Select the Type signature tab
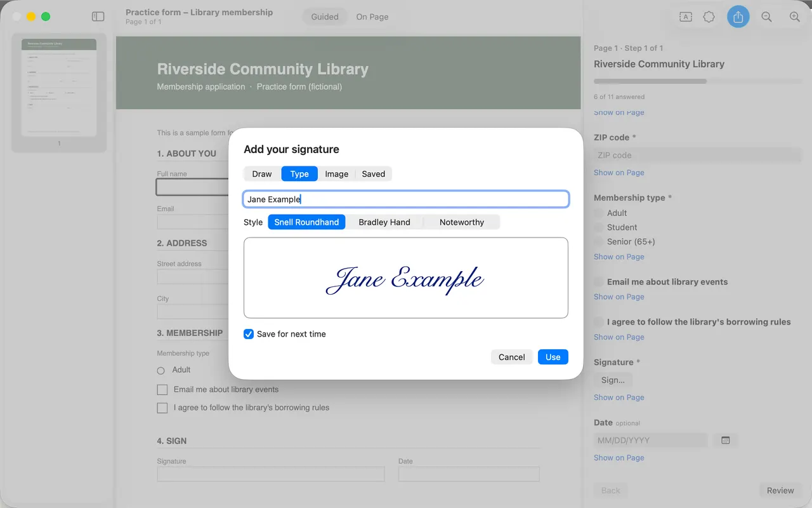This screenshot has width=812, height=508. pos(299,174)
